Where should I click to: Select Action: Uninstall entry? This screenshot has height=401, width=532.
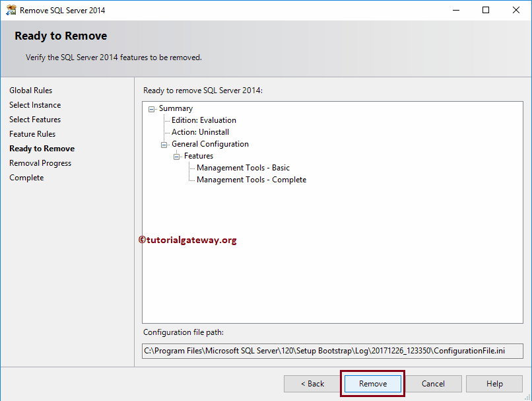(200, 132)
